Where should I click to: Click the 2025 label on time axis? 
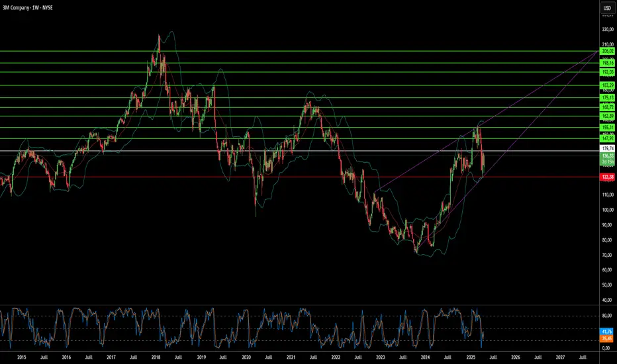coord(471,357)
